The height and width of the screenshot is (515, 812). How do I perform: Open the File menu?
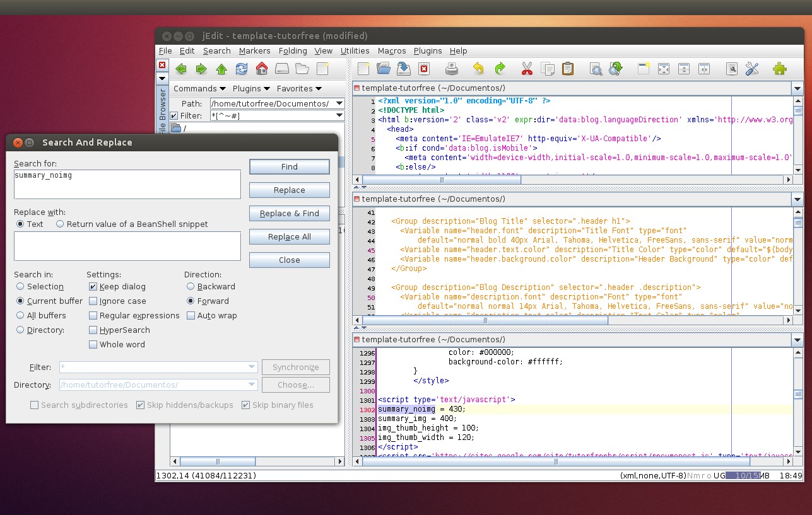click(165, 51)
